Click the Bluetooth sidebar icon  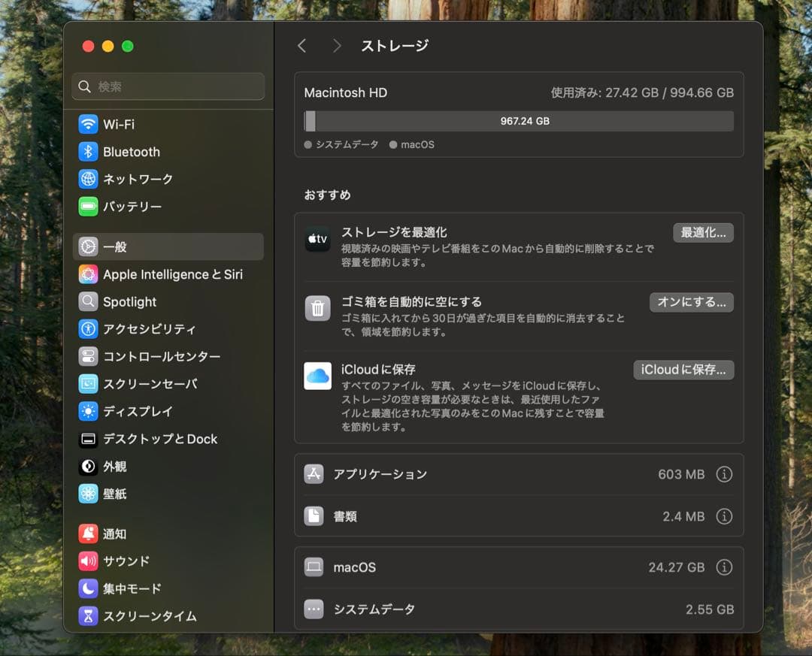click(88, 152)
